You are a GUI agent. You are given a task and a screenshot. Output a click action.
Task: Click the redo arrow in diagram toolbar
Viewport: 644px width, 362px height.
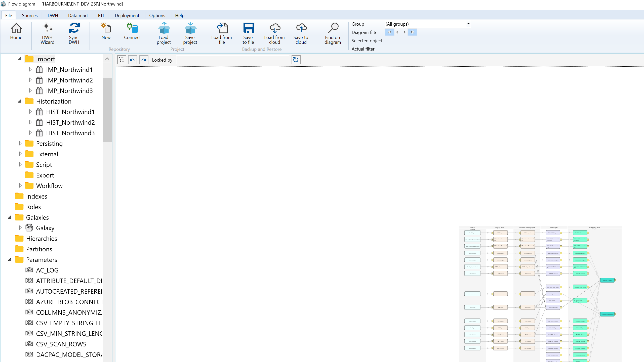pyautogui.click(x=144, y=60)
